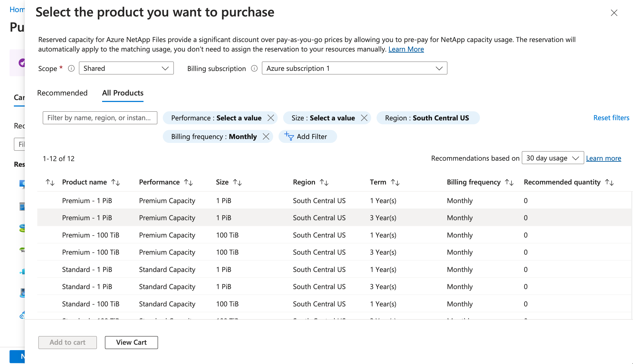633x364 pixels.
Task: Click the Scope info icon
Action: (x=71, y=68)
